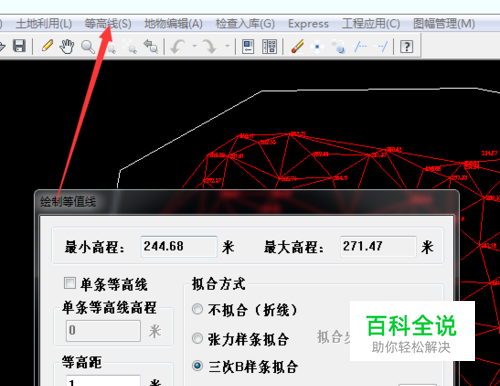500x386 pixels.
Task: Click the 单条等高线高程 input field
Action: click(x=103, y=331)
